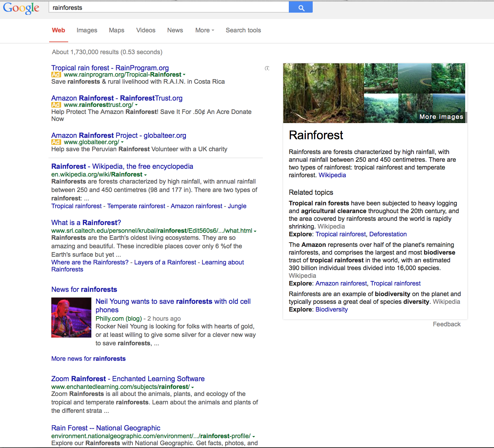Click inside the search input field
494x448 pixels.
141,7
